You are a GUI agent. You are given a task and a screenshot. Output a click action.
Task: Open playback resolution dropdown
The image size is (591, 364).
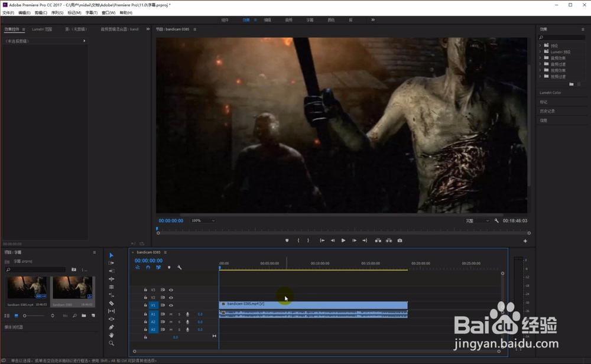pos(477,221)
